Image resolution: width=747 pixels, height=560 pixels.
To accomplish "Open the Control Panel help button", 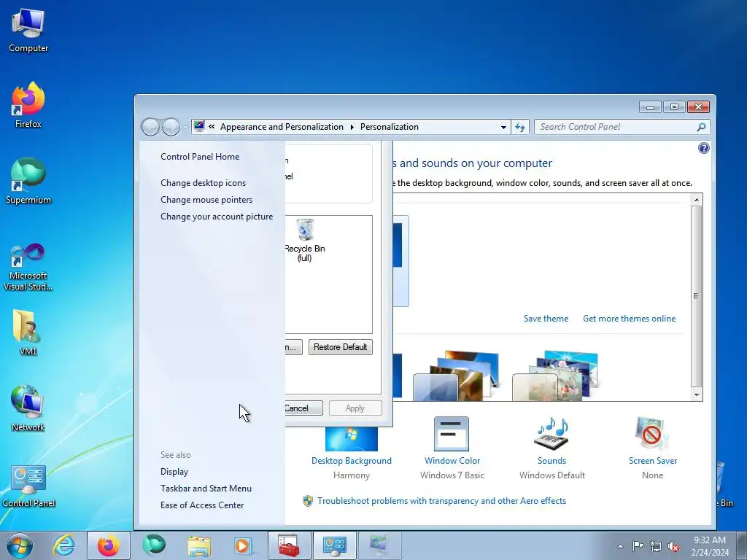I will pos(704,148).
